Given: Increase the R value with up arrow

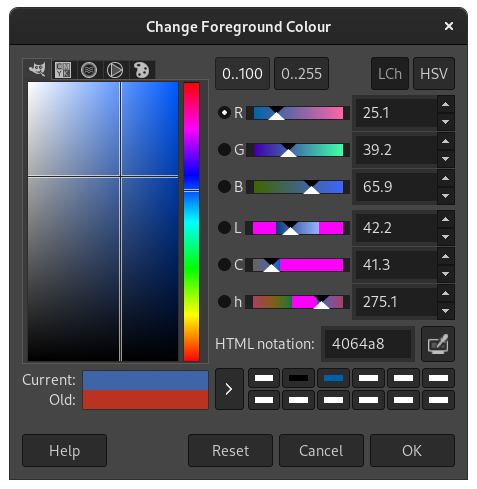Looking at the screenshot, I should coord(446,104).
